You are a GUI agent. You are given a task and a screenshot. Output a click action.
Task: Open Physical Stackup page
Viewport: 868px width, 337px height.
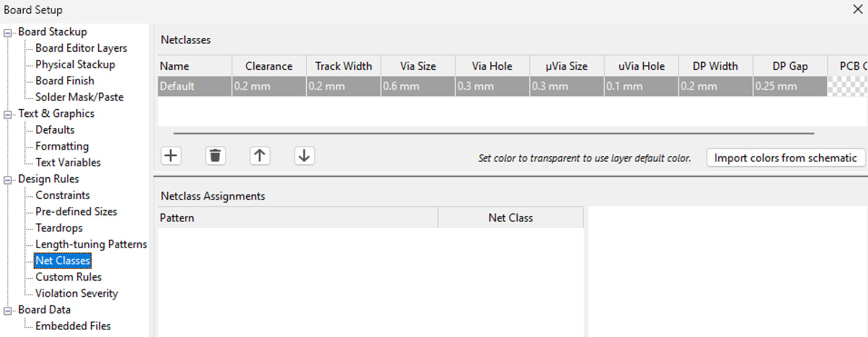[x=75, y=64]
